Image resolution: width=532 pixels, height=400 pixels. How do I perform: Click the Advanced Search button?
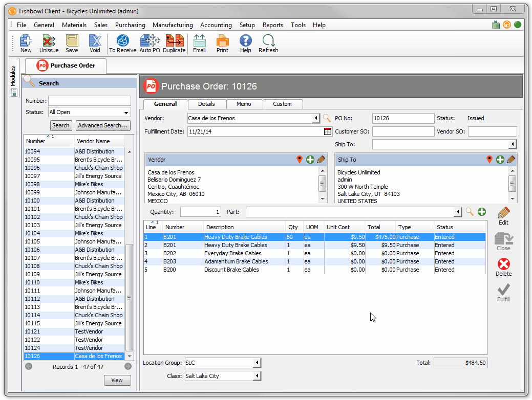click(103, 125)
